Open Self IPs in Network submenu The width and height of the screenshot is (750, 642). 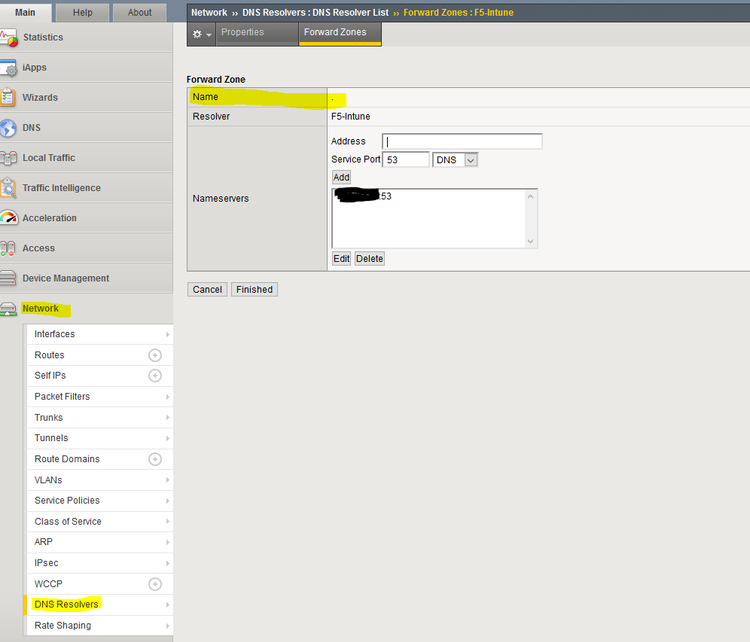point(50,376)
